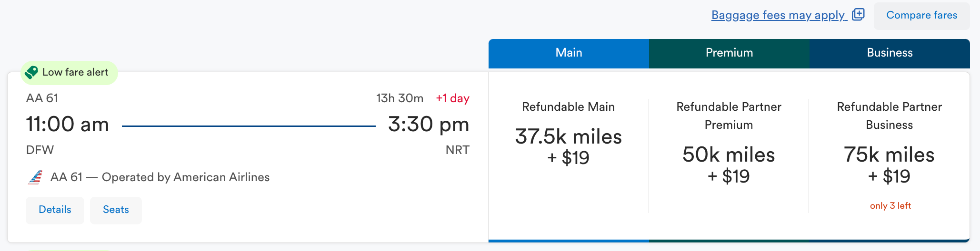Screen dimensions: 980x251
Task: Click the flight route line between times
Action: [x=249, y=126]
